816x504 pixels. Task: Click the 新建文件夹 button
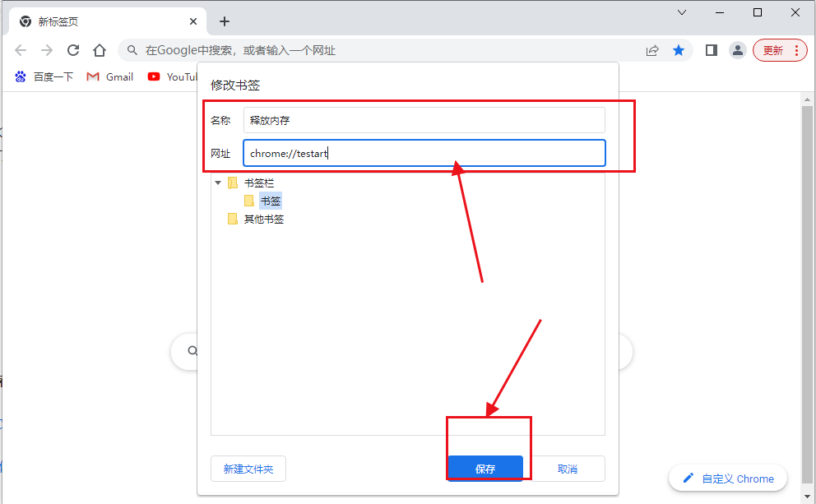(x=248, y=469)
